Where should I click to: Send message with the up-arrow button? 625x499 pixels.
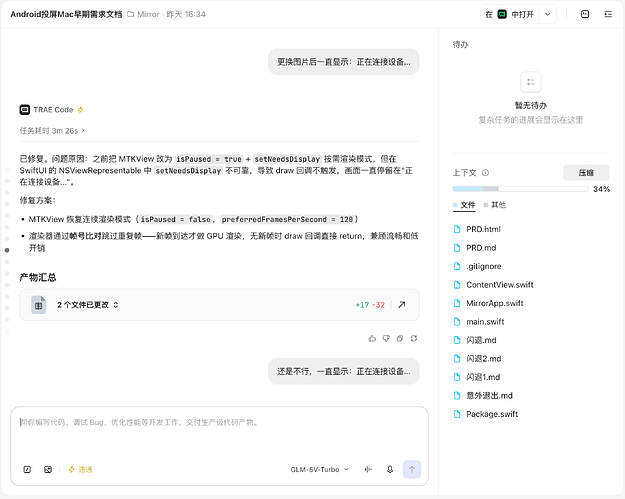tap(412, 470)
